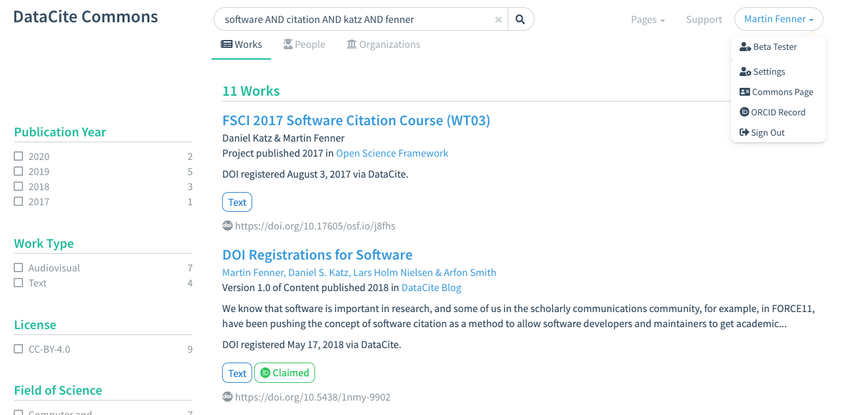Check the 2020 publication year filter

click(x=19, y=157)
